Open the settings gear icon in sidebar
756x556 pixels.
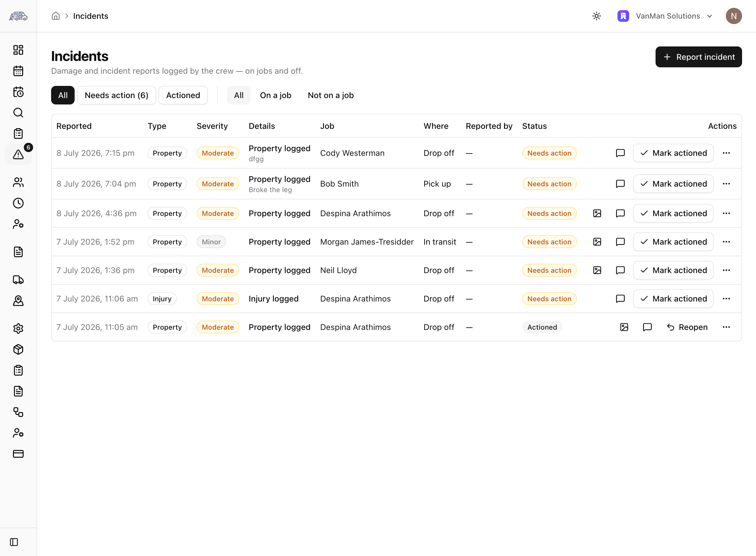tap(18, 328)
